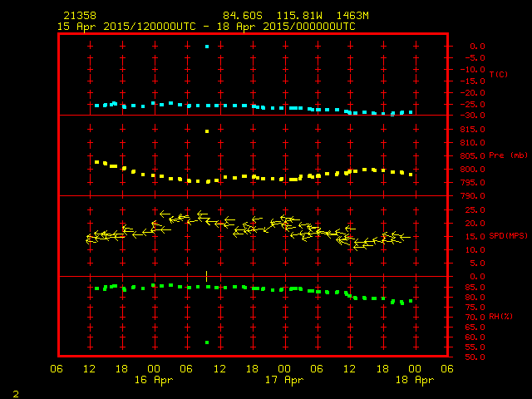Screen dimensions: 532x399
Task: Click the outlier green humidity point near 57
Action: [x=207, y=342]
